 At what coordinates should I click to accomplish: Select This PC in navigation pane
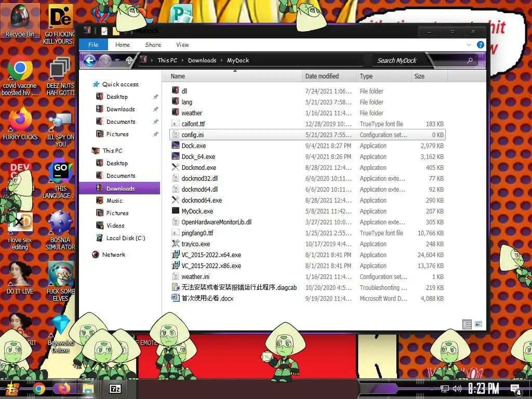point(112,151)
